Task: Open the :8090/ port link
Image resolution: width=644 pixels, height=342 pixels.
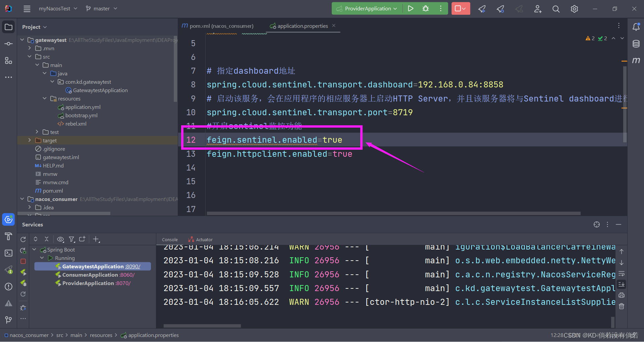Action: [132, 266]
